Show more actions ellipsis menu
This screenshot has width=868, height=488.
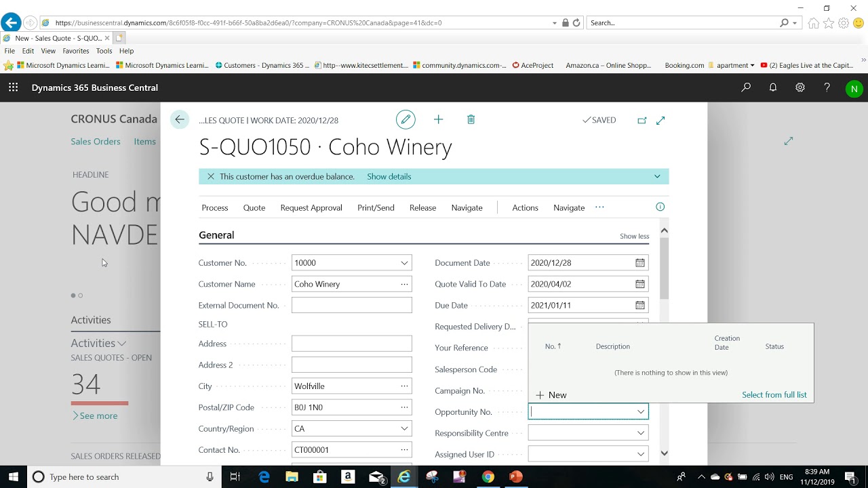tap(599, 207)
